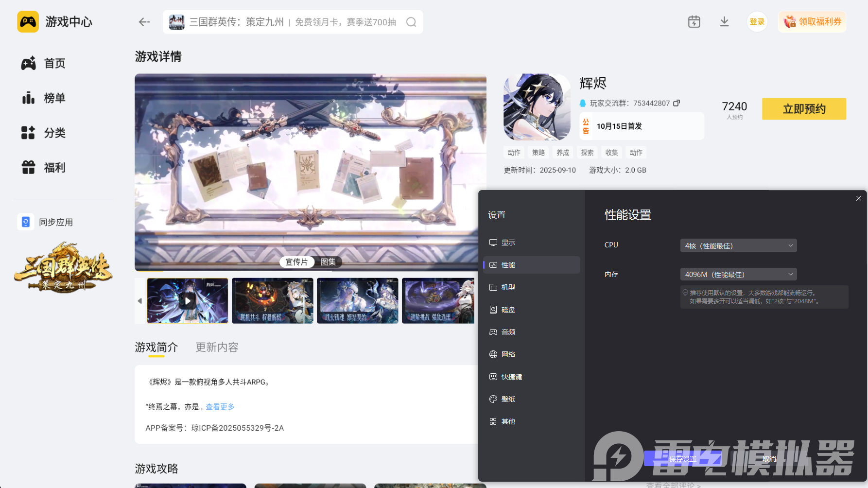This screenshot has width=868, height=488.
Task: Switch to the 更新内容 tab
Action: (216, 347)
